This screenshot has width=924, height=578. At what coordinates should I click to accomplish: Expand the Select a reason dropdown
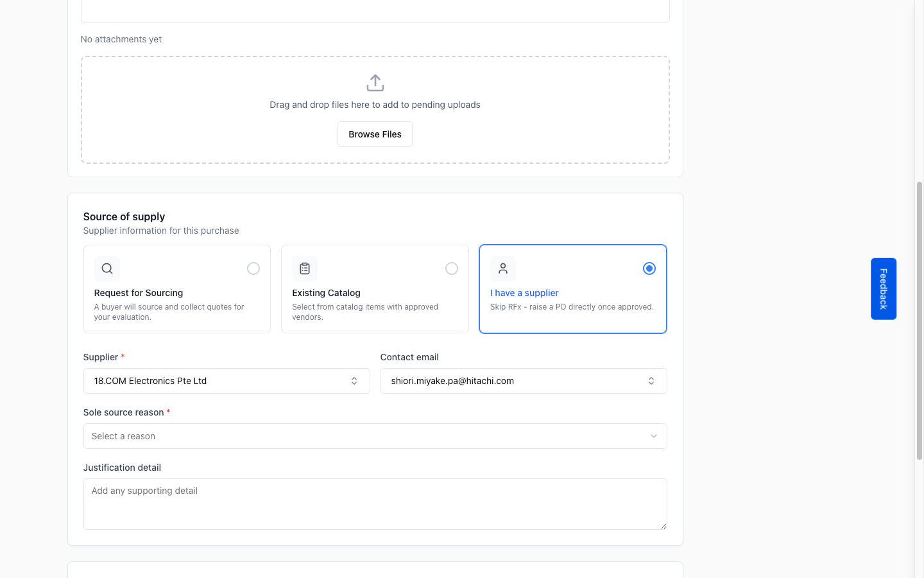point(375,436)
